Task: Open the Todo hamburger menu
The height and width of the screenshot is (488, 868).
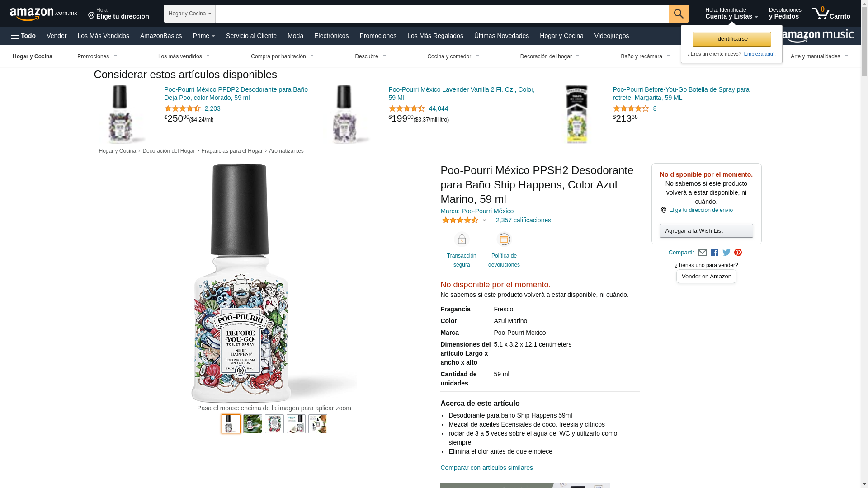Action: click(23, 36)
